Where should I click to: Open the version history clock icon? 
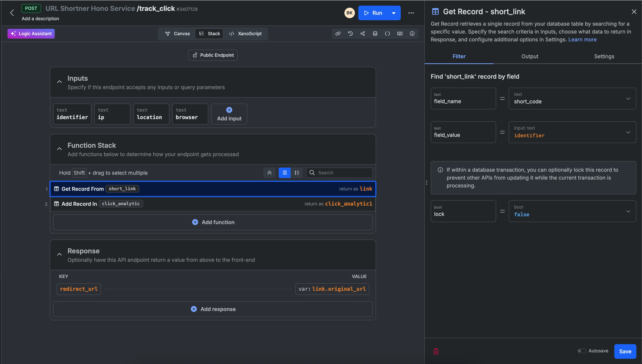click(350, 34)
